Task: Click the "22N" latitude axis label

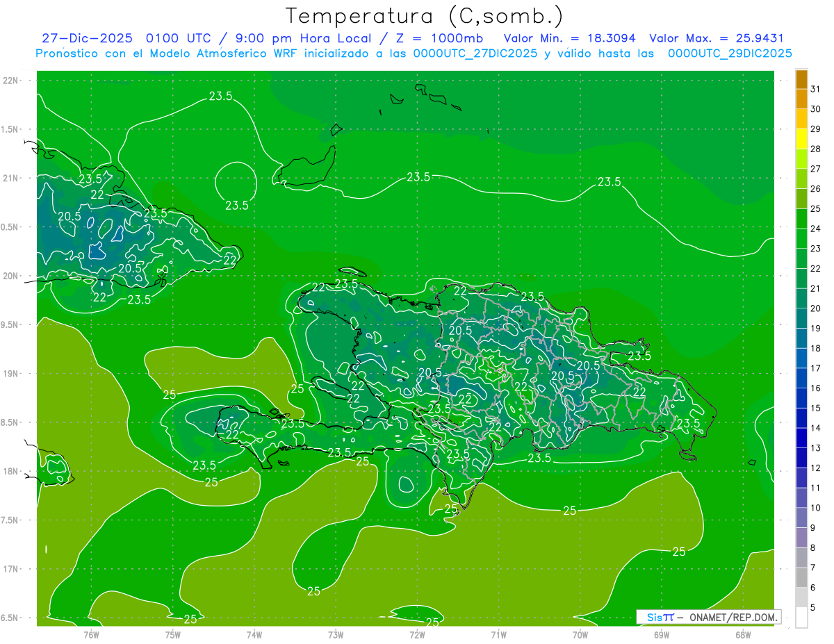Action: [10, 81]
